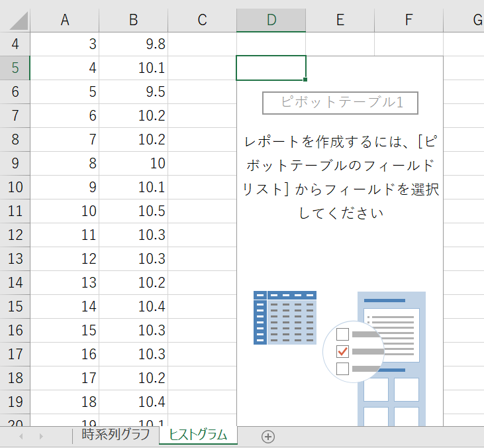Select row 4 header
The height and width of the screenshot is (448, 484).
coord(15,44)
